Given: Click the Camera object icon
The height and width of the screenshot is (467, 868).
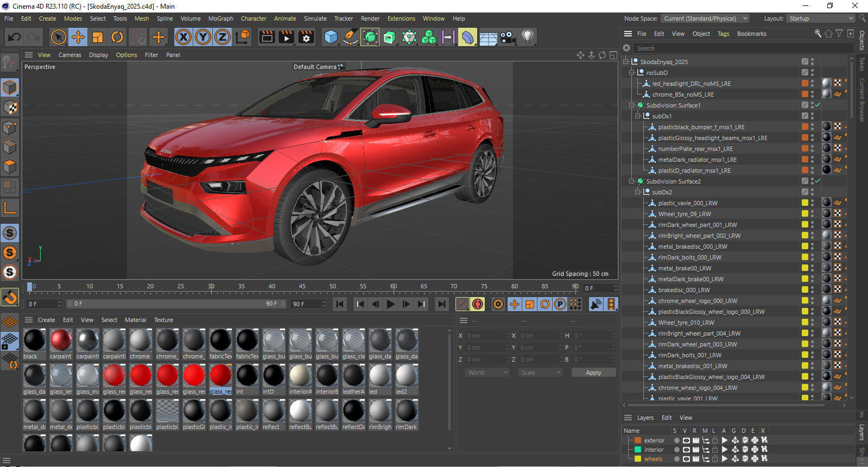Looking at the screenshot, I should click(x=508, y=37).
